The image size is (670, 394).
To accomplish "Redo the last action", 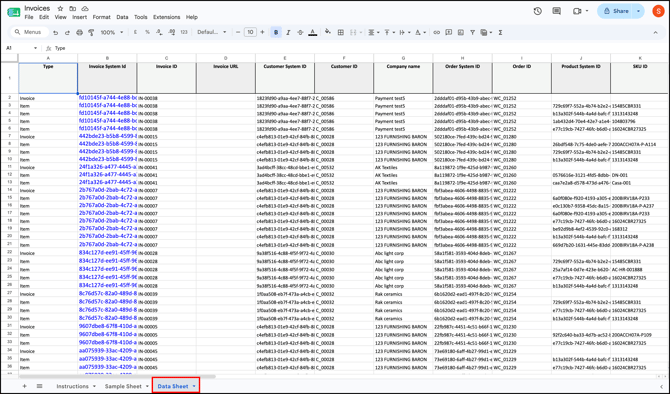I will [67, 32].
